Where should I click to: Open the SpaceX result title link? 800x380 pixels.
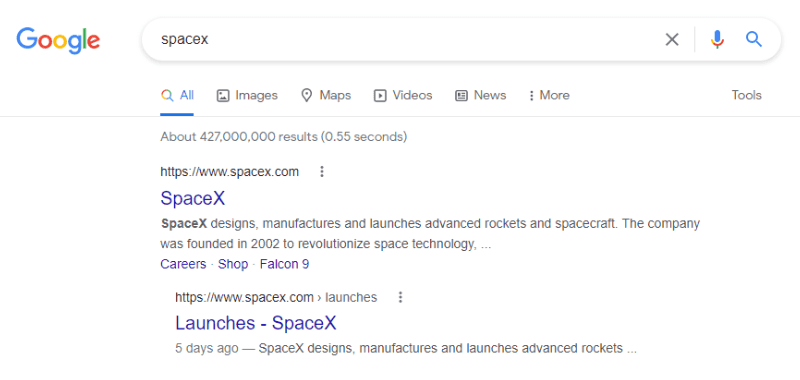(192, 198)
